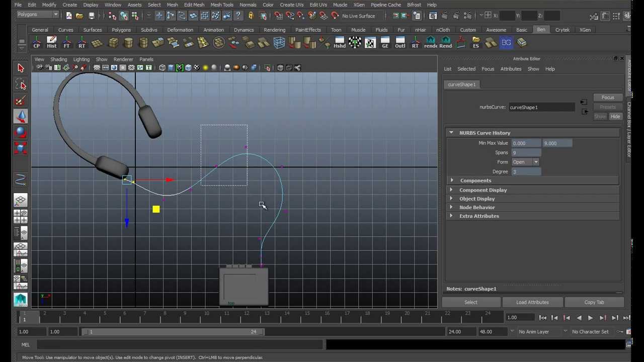Expand Node Behavior section
Viewport: 644px width, 362px height.
pos(451,207)
